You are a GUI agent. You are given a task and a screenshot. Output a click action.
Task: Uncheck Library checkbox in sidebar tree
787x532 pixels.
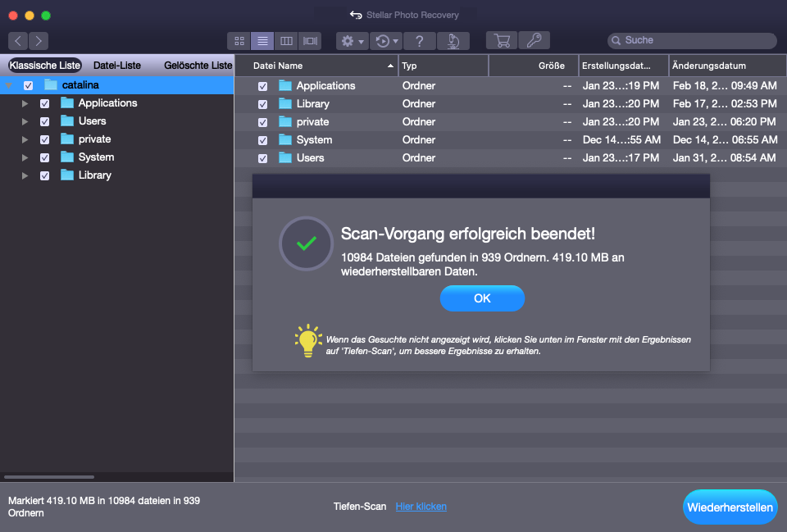44,175
